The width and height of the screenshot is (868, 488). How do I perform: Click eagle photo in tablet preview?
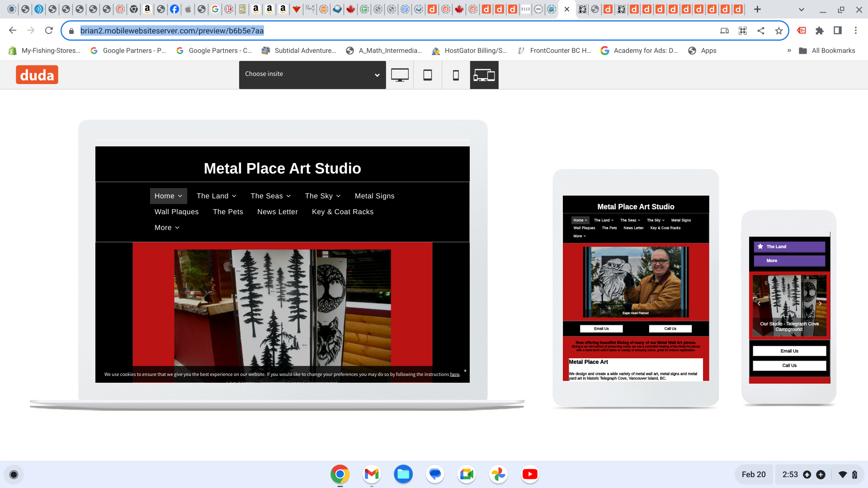pyautogui.click(x=636, y=282)
